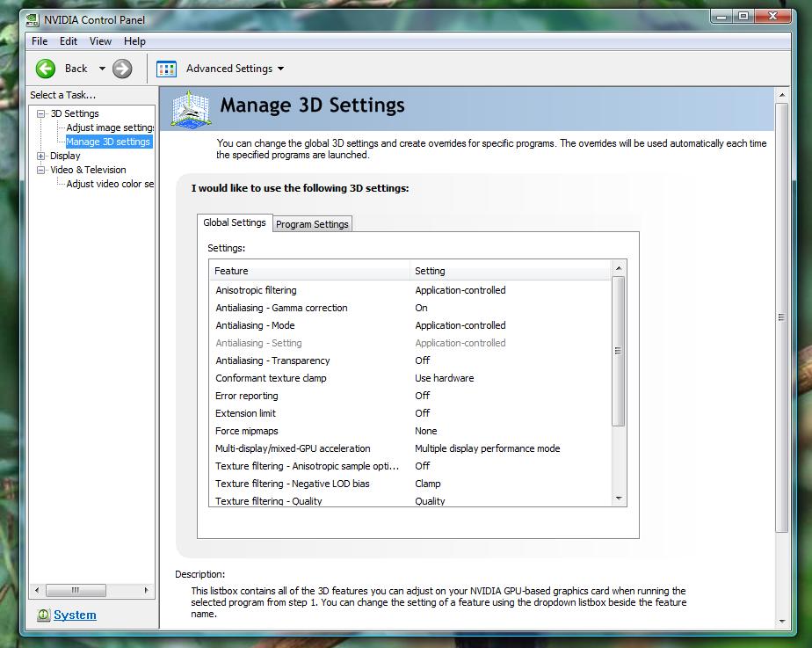Select Manage 3D settings in the task tree
Viewport: 812px width, 648px height.
click(108, 142)
